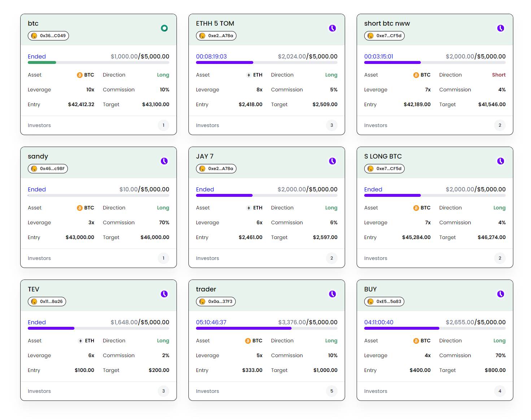The height and width of the screenshot is (420, 531).
Task: Click the funding progress bar on trader card
Action: (x=266, y=328)
